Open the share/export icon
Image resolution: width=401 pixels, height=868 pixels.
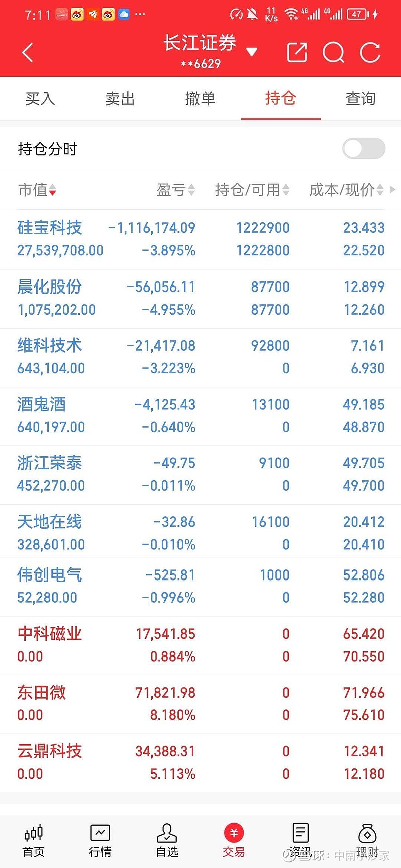click(297, 52)
